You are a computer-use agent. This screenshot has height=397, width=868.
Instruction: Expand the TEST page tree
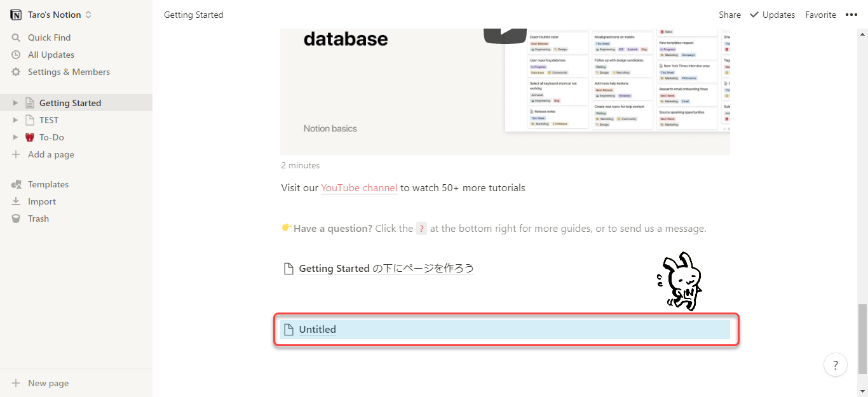[16, 120]
